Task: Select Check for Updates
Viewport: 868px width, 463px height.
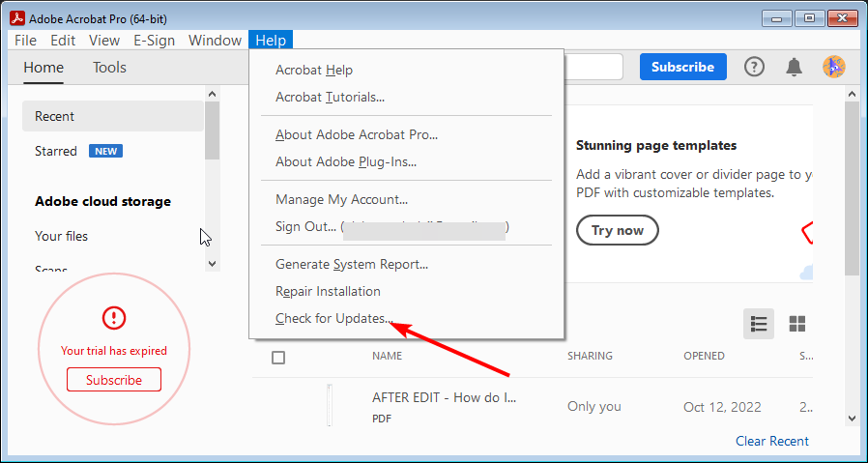Action: point(406,318)
